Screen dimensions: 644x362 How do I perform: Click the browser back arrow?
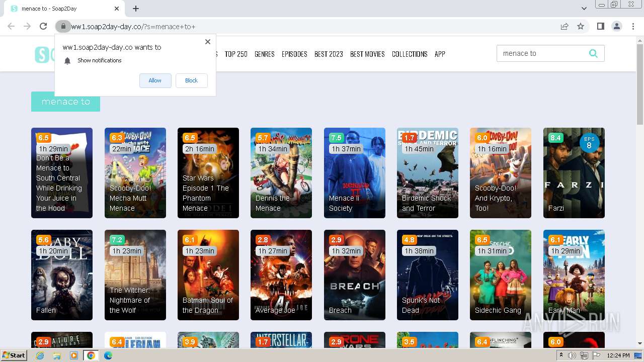point(11,27)
